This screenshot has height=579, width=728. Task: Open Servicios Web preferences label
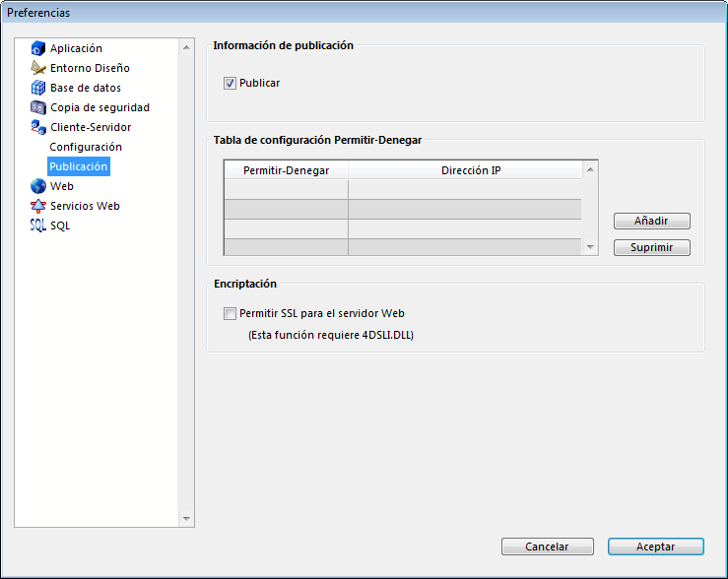tap(85, 206)
